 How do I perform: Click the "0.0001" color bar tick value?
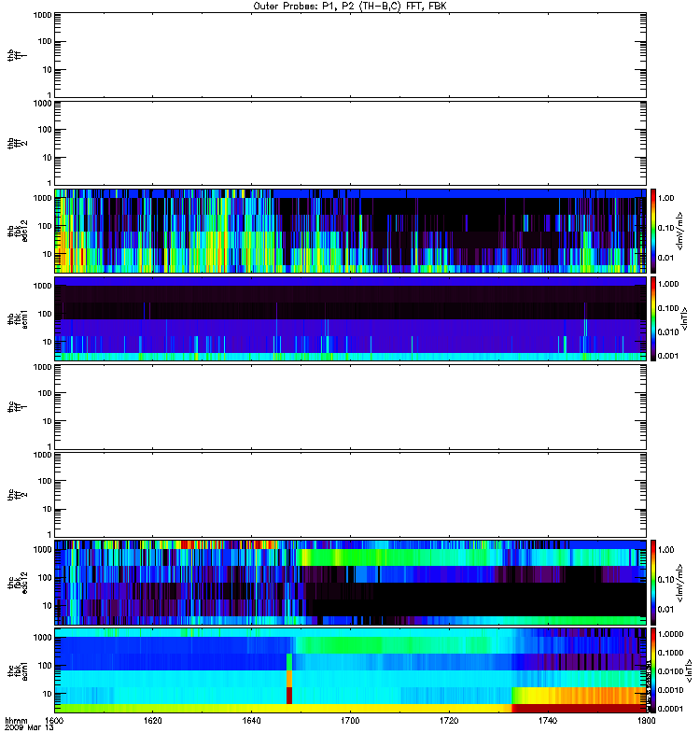point(670,709)
